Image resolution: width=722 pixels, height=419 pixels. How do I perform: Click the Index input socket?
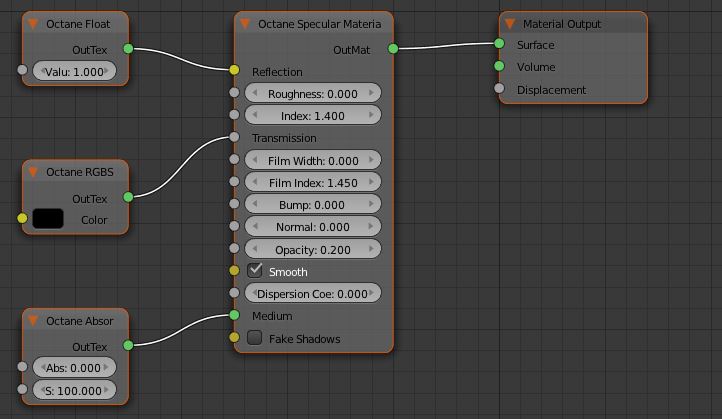pyautogui.click(x=234, y=114)
